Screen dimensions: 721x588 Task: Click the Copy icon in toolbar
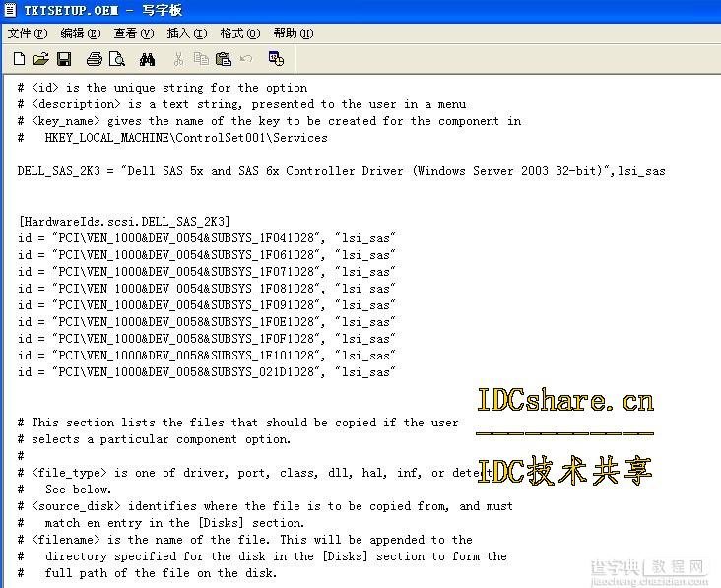(201, 59)
